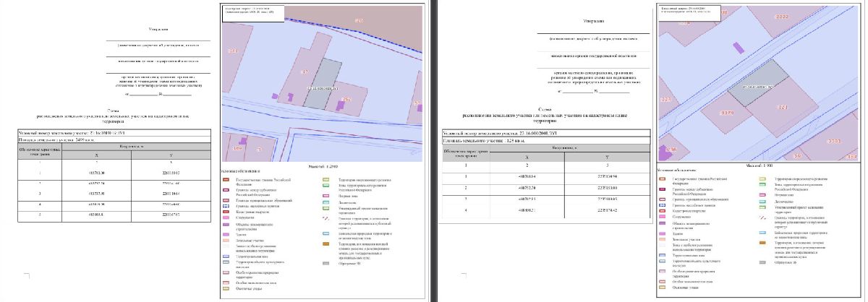The image size is (868, 302).
Task: Click 'Охотничьи угодья' swatch in the 1:900 legend
Action: (663, 288)
